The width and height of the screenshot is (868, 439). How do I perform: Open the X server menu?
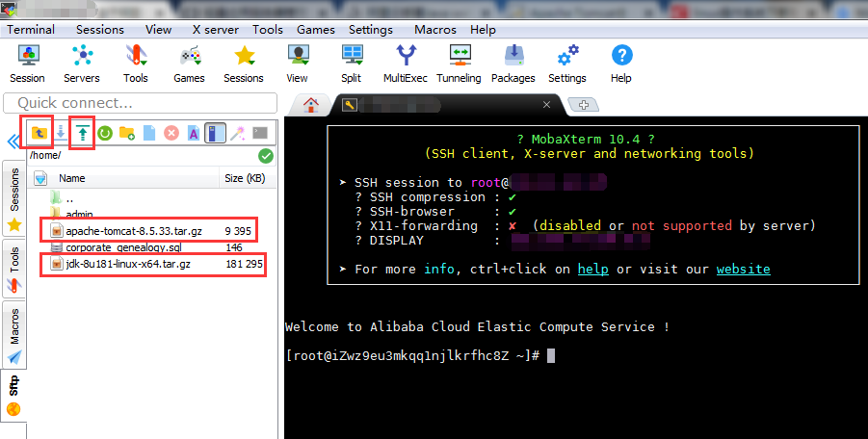216,30
